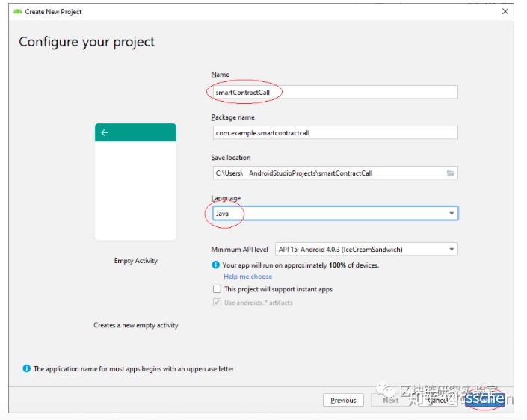The height and width of the screenshot is (420, 527).
Task: Click the Empty Activity label
Action: 135,261
